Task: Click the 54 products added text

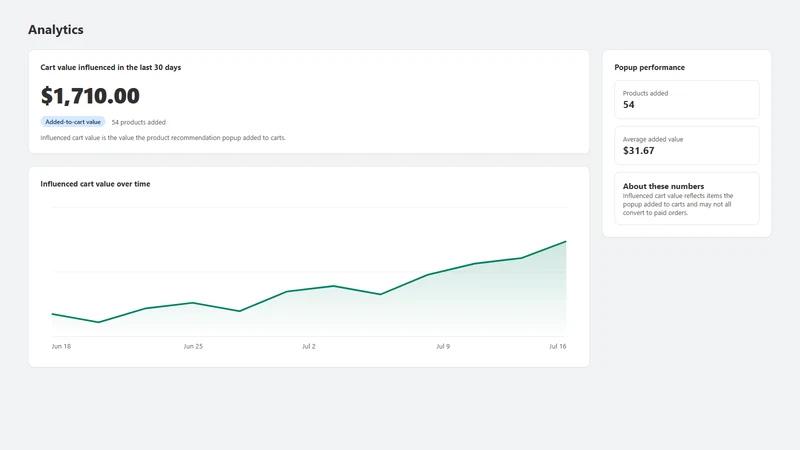Action: tap(139, 122)
